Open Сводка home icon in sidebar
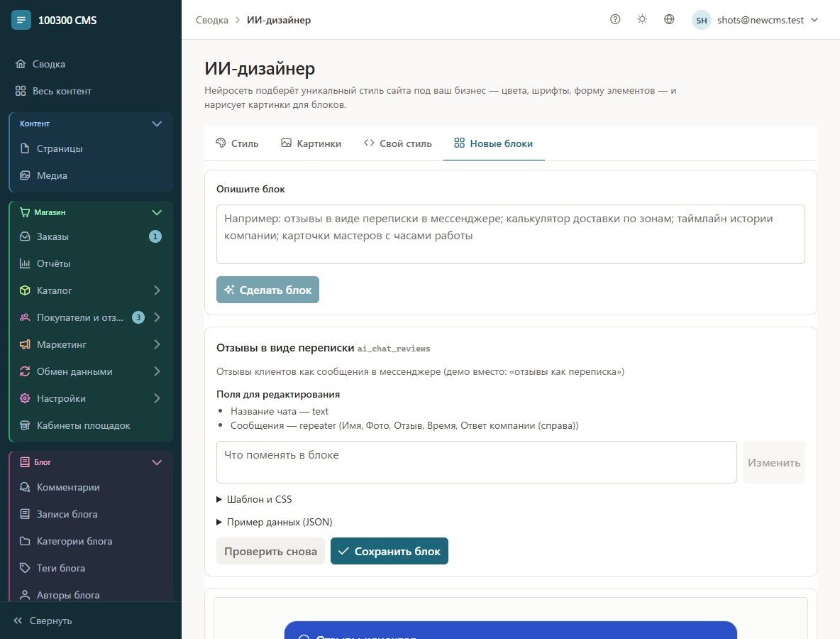The width and height of the screenshot is (840, 639). click(x=21, y=64)
